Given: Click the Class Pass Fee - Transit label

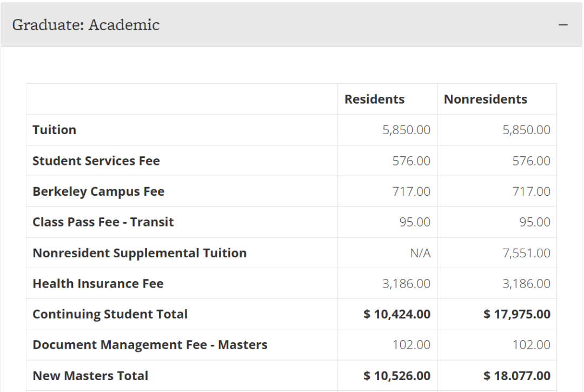Looking at the screenshot, I should [x=103, y=222].
